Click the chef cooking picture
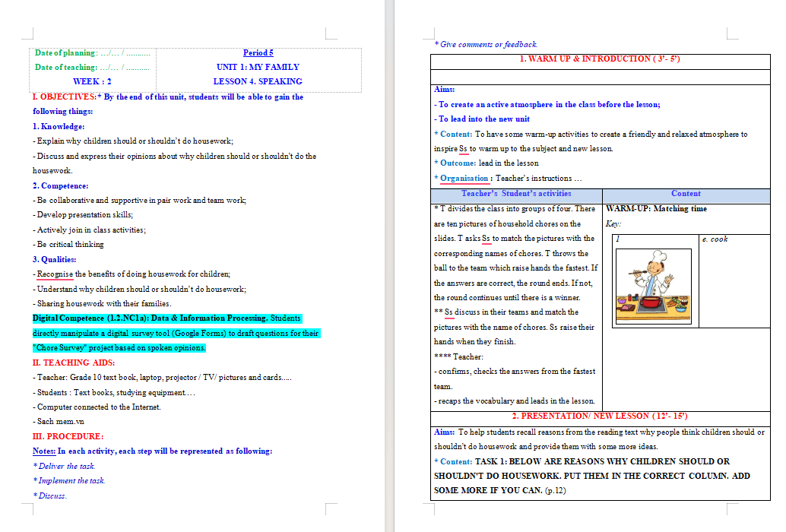This screenshot has height=532, width=786. coord(653,287)
